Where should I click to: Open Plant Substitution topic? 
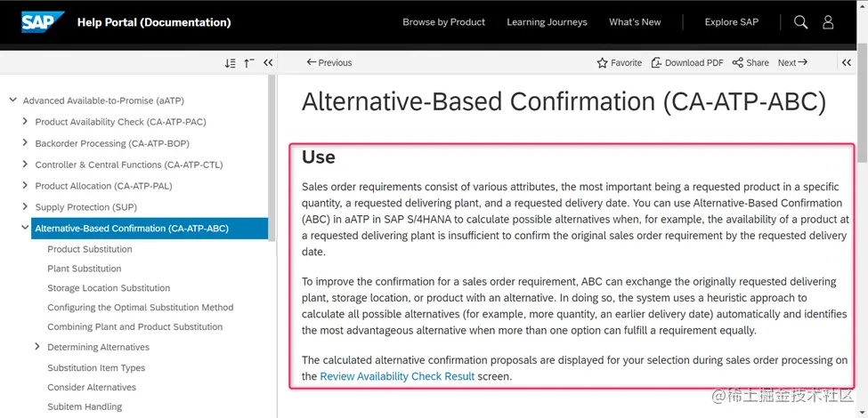[x=85, y=269]
